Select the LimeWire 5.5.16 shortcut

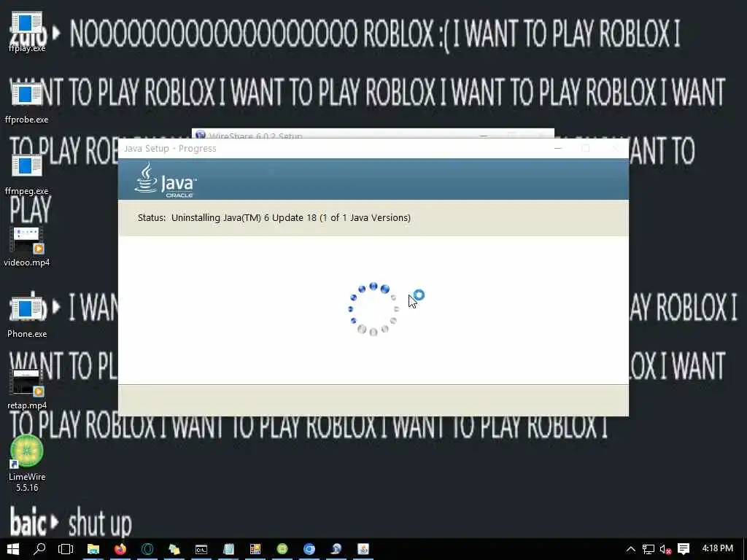27,463
